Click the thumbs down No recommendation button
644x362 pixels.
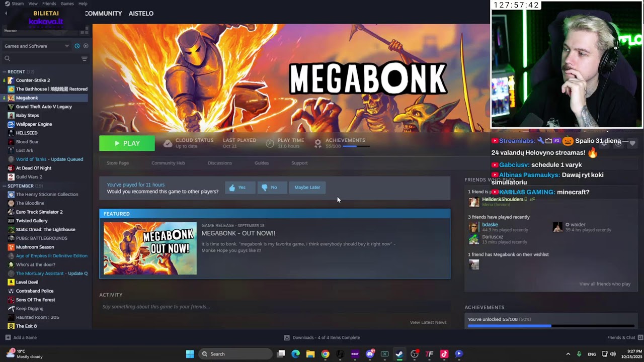[272, 188]
